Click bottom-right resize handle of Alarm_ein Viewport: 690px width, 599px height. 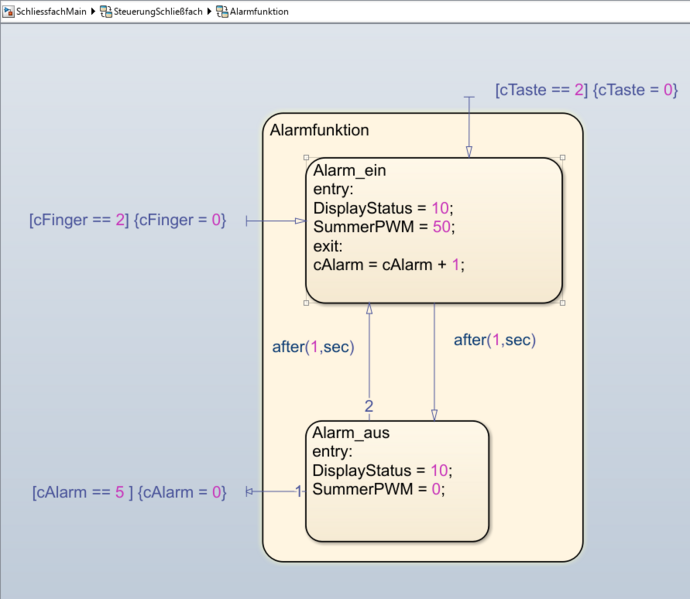pos(562,303)
